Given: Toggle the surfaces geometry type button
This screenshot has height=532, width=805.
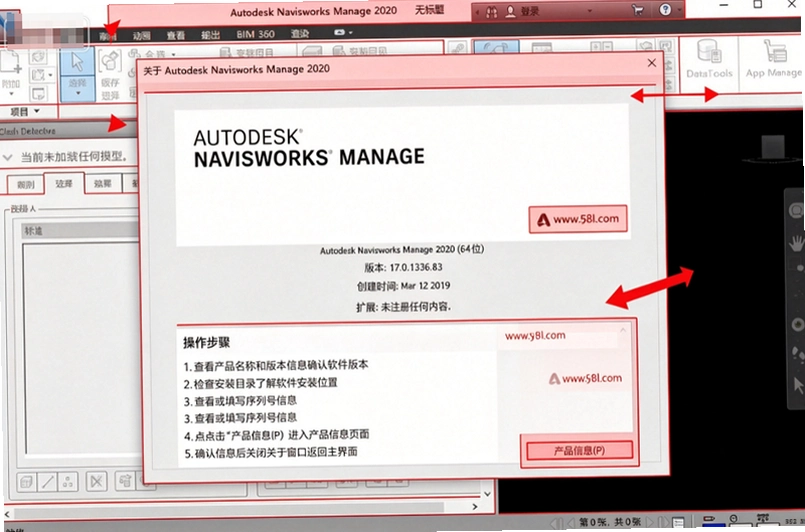Looking at the screenshot, I should (27, 482).
